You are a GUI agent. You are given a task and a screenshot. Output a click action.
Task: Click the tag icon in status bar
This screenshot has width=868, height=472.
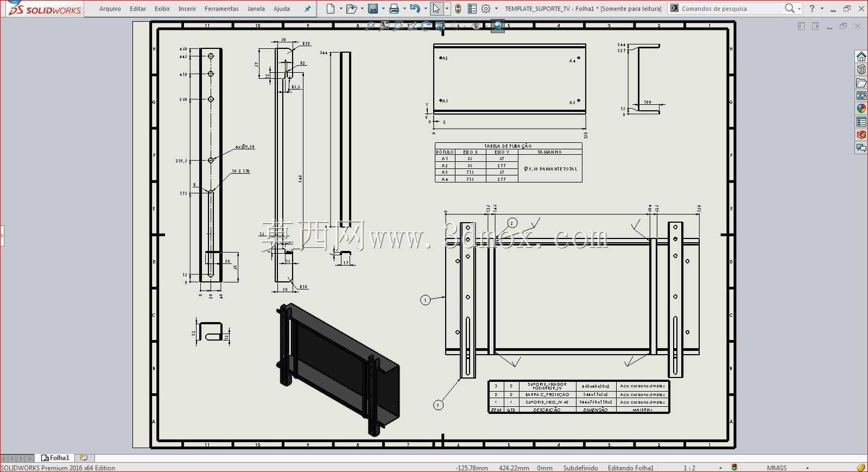[861, 468]
